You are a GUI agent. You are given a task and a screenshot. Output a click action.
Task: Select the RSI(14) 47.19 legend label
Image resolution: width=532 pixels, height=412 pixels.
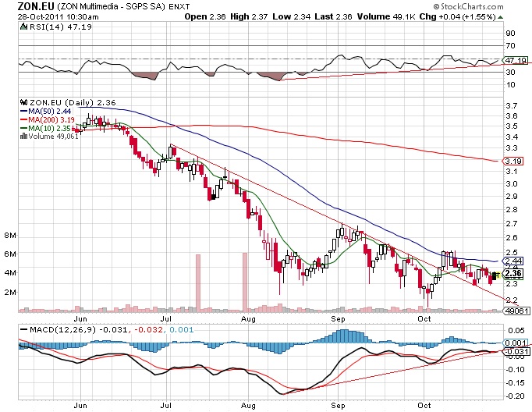[x=60, y=27]
